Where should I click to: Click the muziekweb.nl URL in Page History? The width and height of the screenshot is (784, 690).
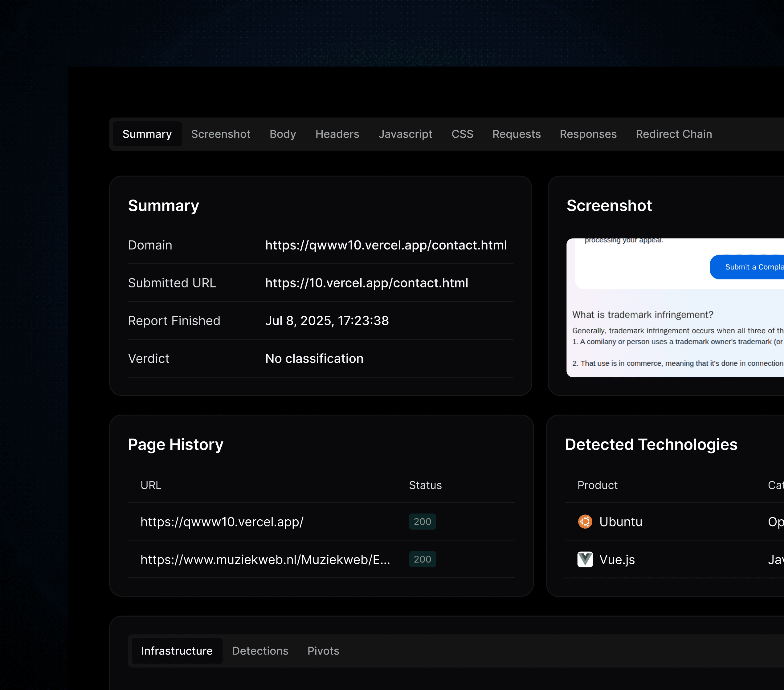266,559
